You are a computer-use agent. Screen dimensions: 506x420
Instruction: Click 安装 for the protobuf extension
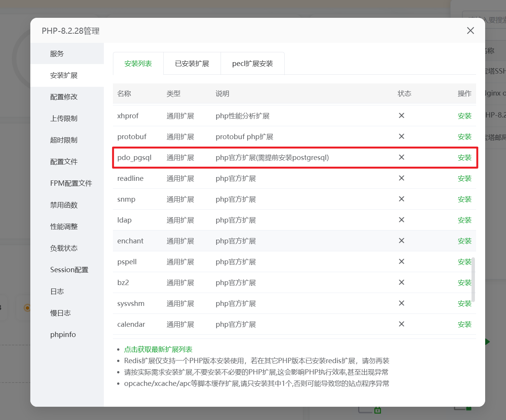pos(464,137)
